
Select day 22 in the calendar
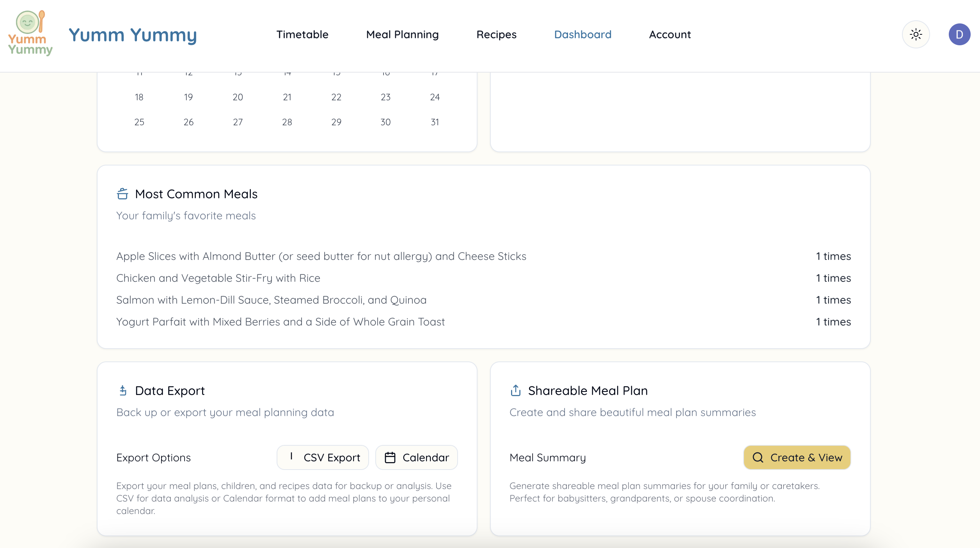[336, 97]
